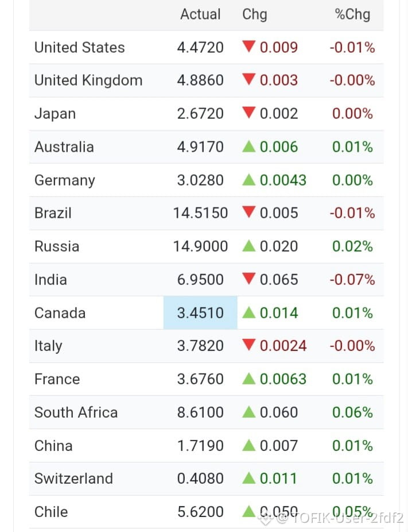Open the United Kingdom bond row

tap(207, 80)
